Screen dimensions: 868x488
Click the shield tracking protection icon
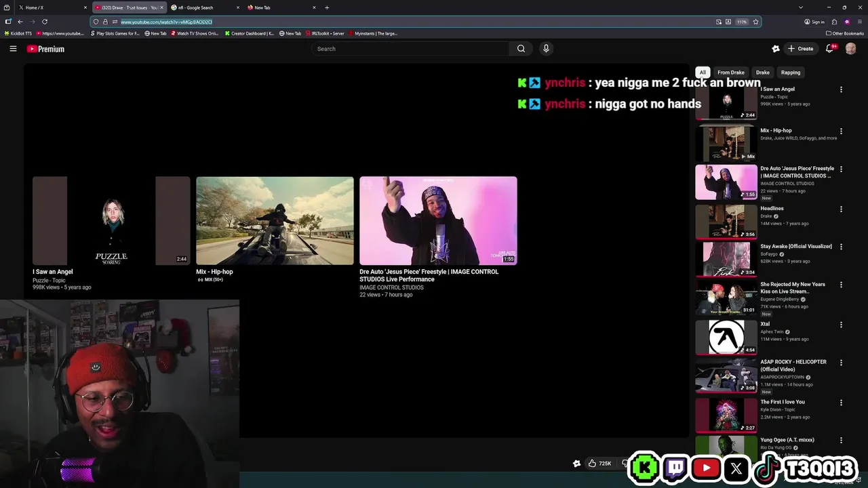click(x=96, y=22)
